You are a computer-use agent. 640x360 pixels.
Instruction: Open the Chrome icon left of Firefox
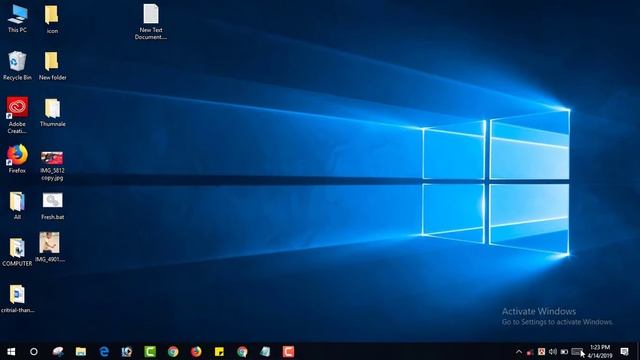173,351
